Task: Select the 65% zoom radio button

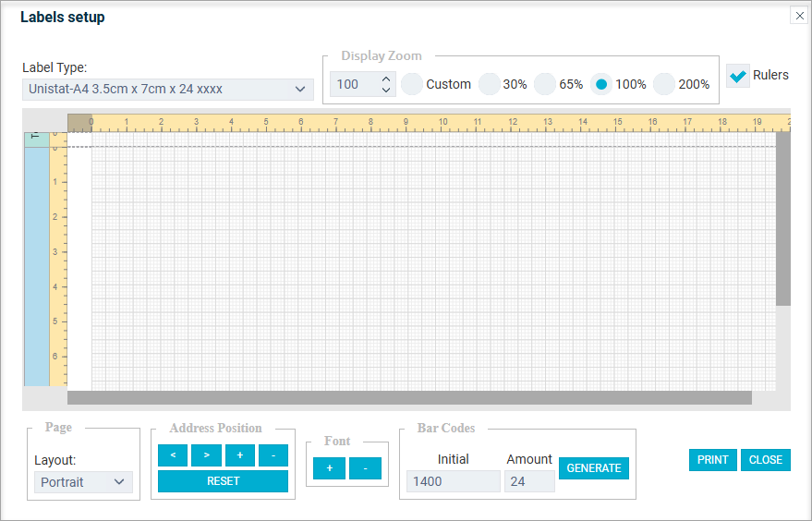Action: pyautogui.click(x=545, y=84)
